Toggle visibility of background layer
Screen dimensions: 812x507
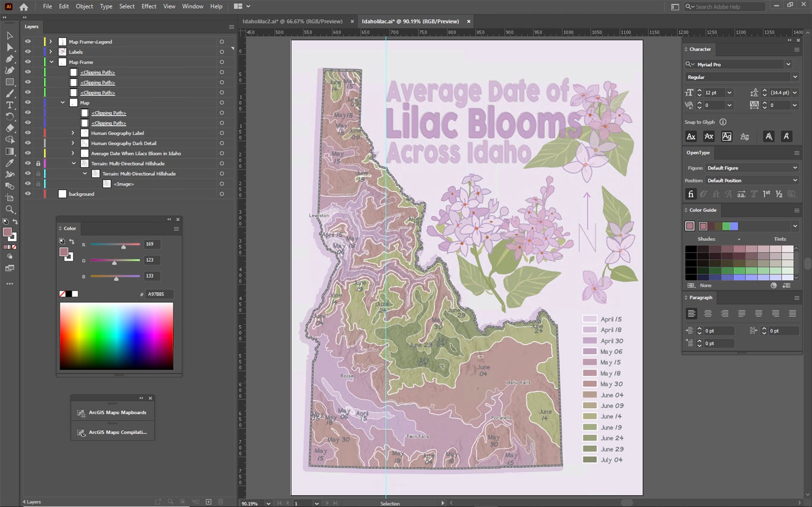[x=28, y=194]
